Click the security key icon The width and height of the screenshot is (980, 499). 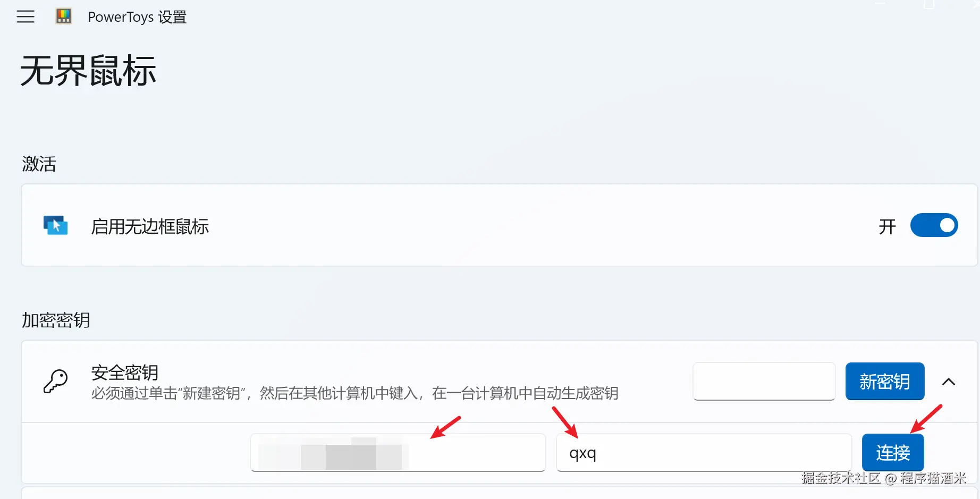coord(56,381)
